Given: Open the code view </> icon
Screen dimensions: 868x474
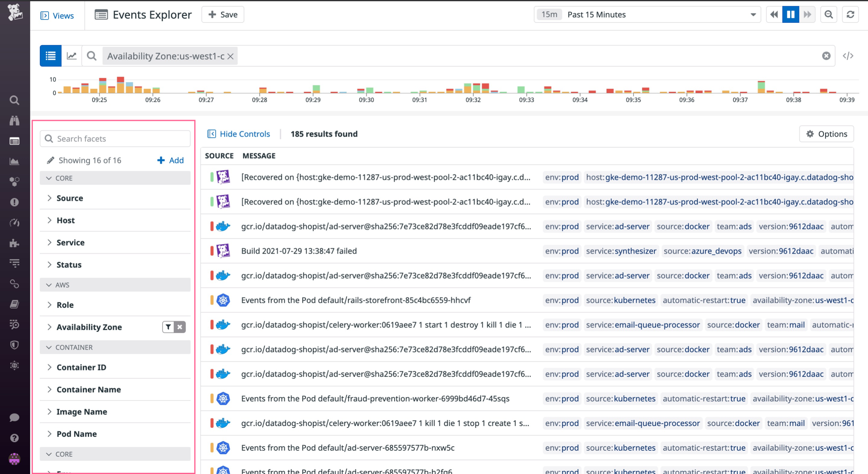Looking at the screenshot, I should [x=848, y=56].
